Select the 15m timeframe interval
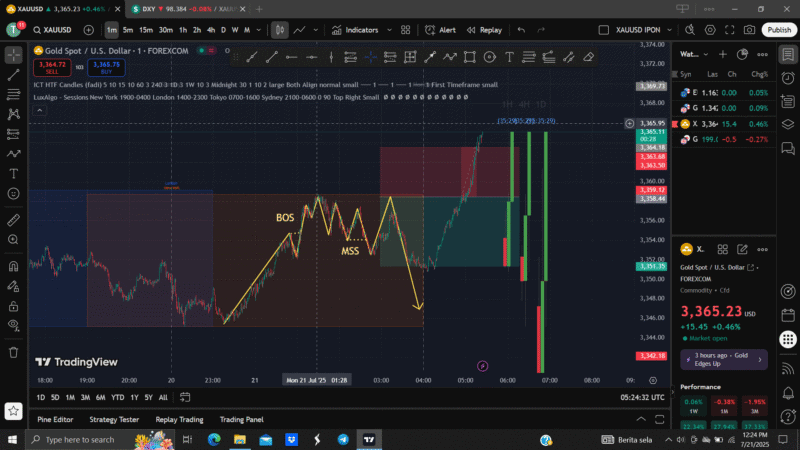The image size is (800, 450). [x=145, y=30]
